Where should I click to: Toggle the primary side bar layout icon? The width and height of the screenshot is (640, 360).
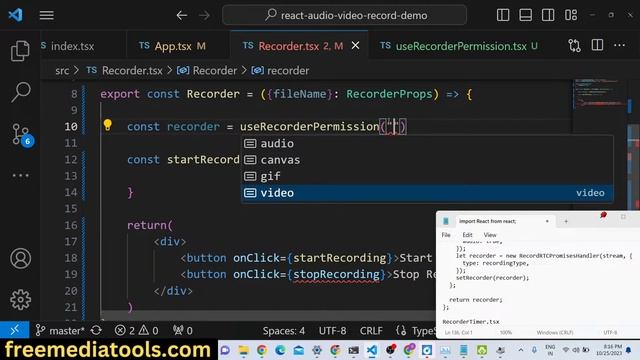(503, 15)
